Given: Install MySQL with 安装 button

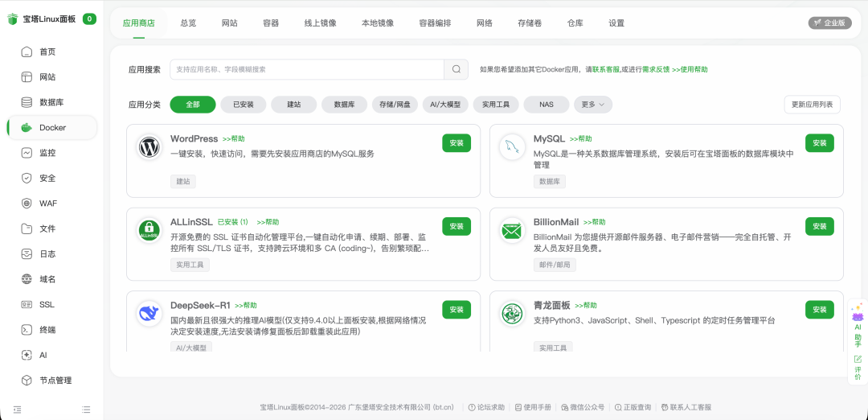Looking at the screenshot, I should [x=819, y=143].
